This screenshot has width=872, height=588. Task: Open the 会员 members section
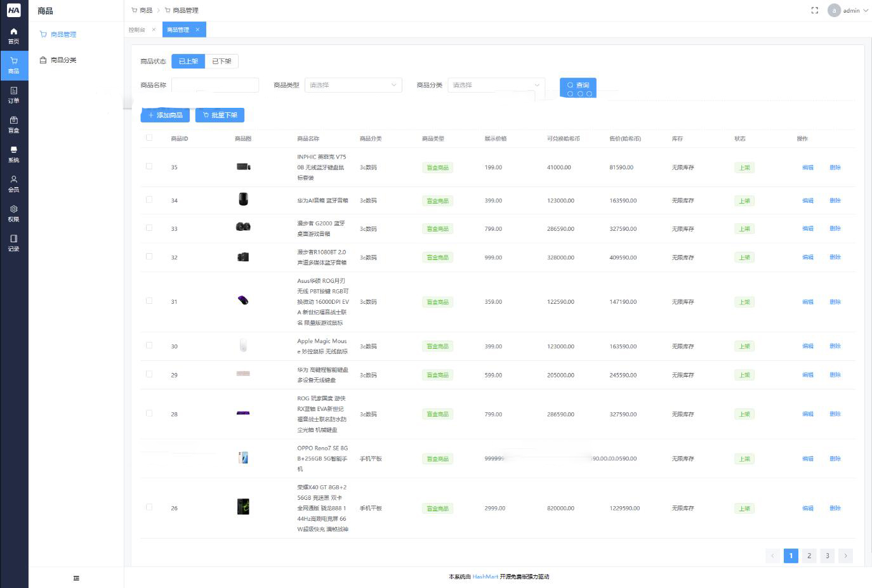[x=13, y=183]
